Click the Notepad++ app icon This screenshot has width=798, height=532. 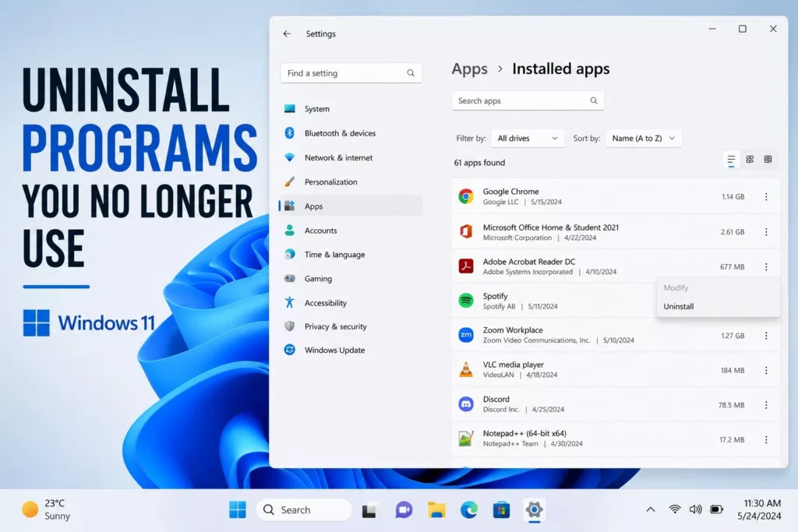(x=466, y=439)
